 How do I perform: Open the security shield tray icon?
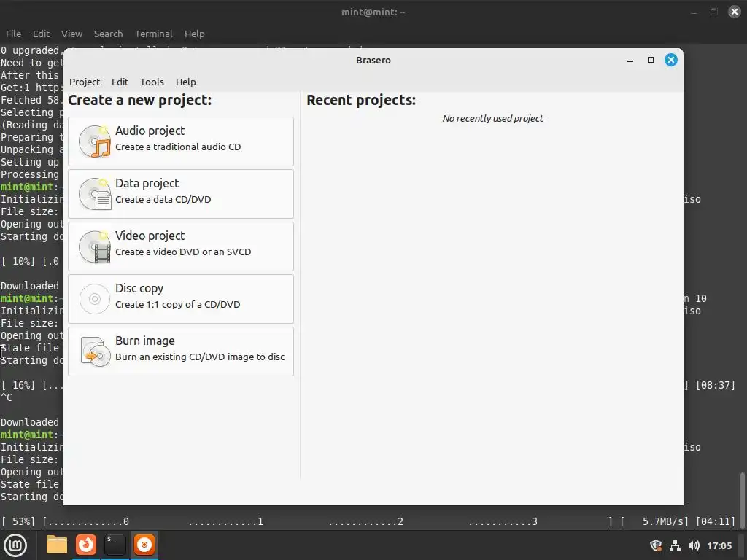coord(656,545)
